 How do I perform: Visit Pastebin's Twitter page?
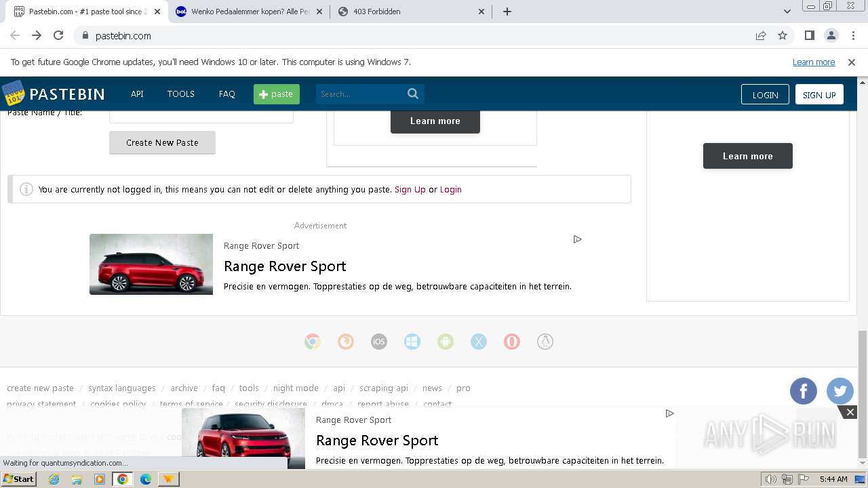pos(840,391)
